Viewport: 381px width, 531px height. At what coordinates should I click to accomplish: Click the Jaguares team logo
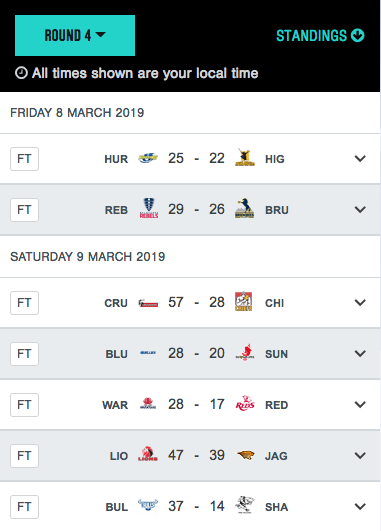(x=245, y=455)
